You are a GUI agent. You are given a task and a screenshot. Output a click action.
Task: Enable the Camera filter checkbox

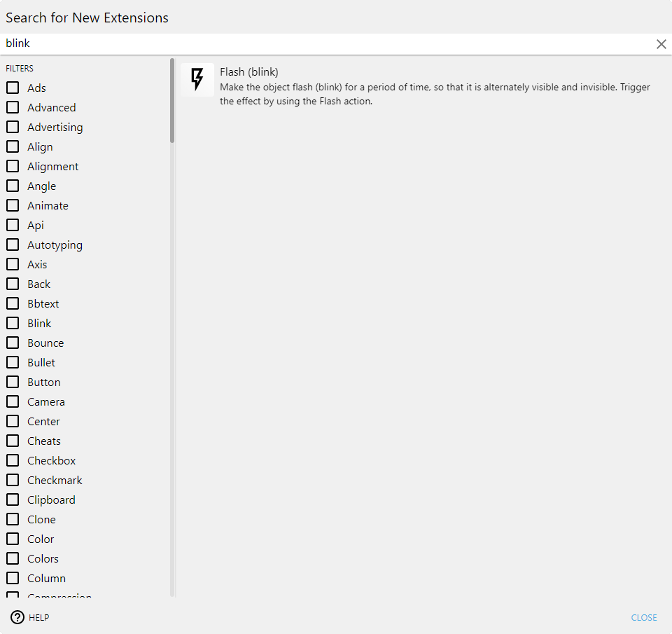click(x=13, y=401)
